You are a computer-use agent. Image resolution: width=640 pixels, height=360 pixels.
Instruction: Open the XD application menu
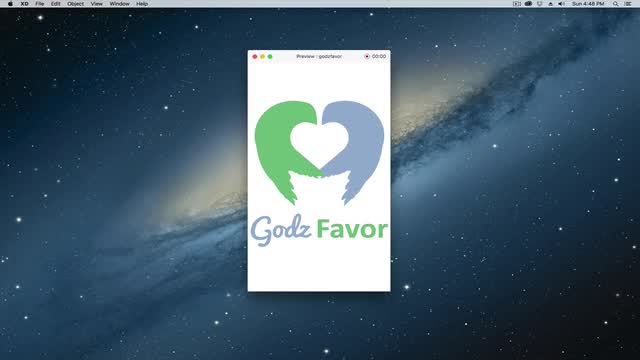[24, 4]
